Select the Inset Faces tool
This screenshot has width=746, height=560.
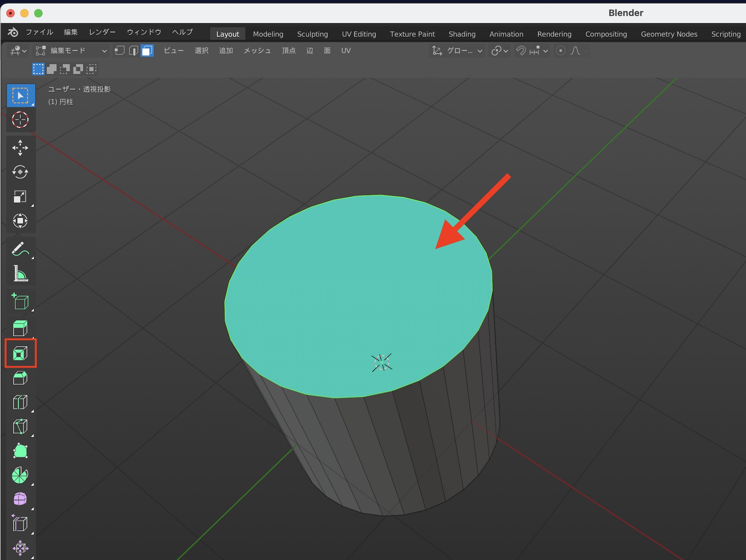(x=20, y=353)
